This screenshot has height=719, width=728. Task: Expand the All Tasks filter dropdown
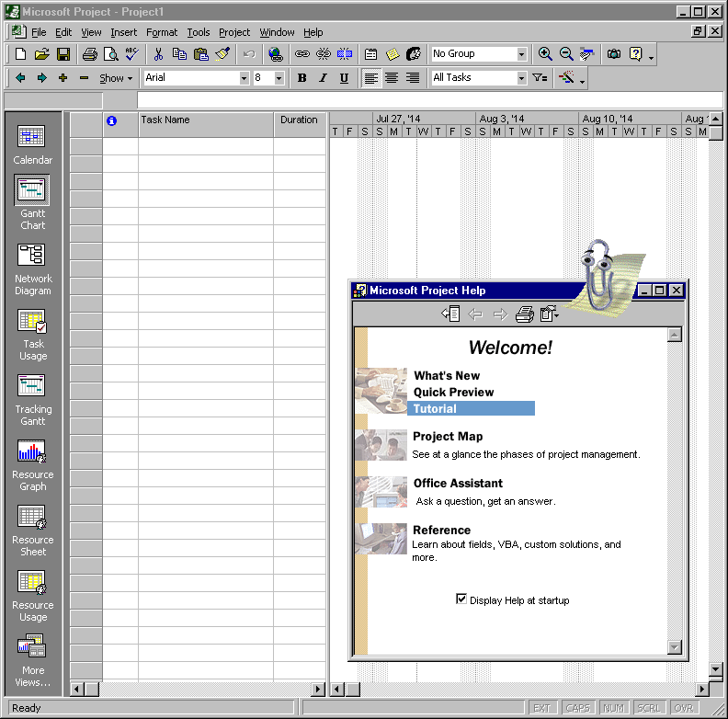click(x=522, y=78)
